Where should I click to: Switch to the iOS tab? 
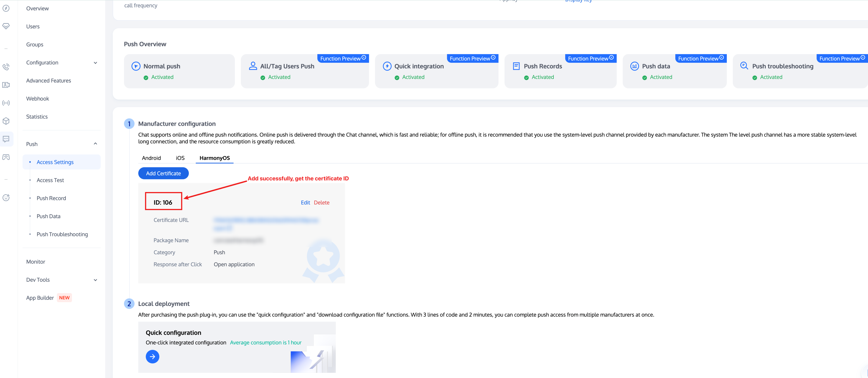click(180, 158)
